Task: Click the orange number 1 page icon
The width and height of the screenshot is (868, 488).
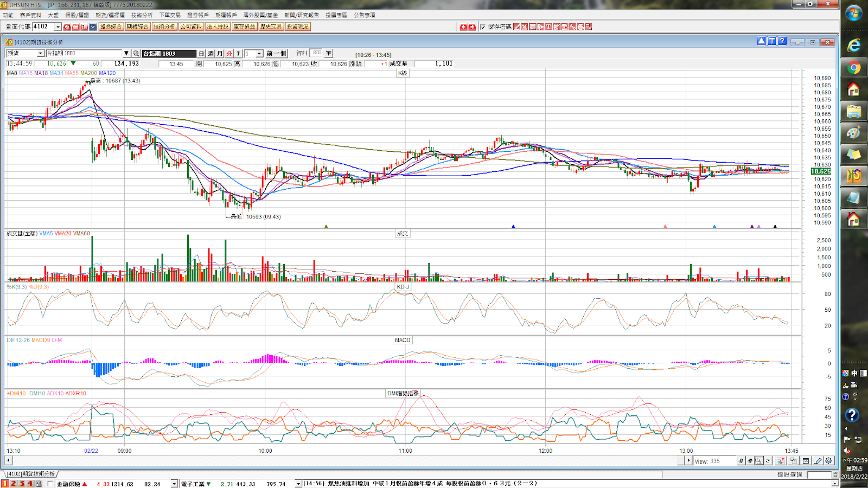Action: tap(5, 484)
